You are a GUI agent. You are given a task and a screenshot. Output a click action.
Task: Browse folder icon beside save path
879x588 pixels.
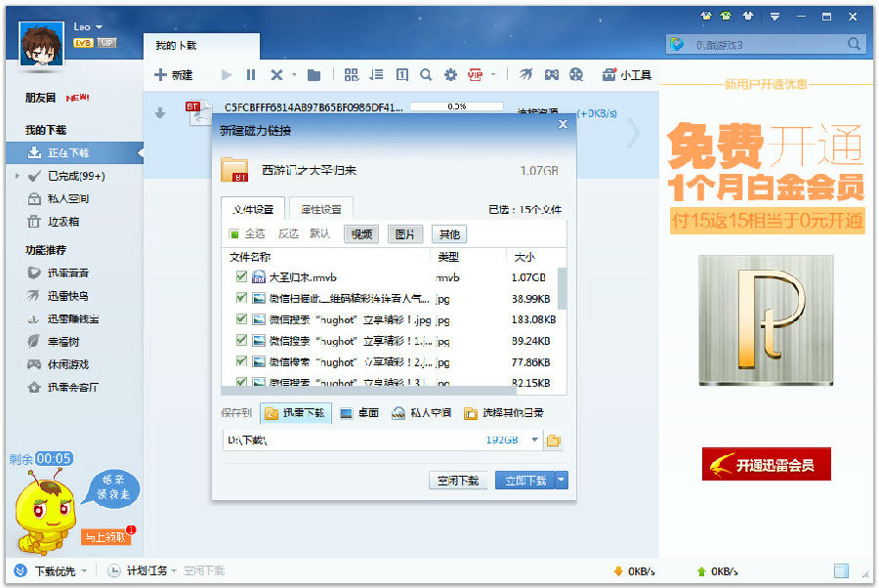click(x=554, y=441)
